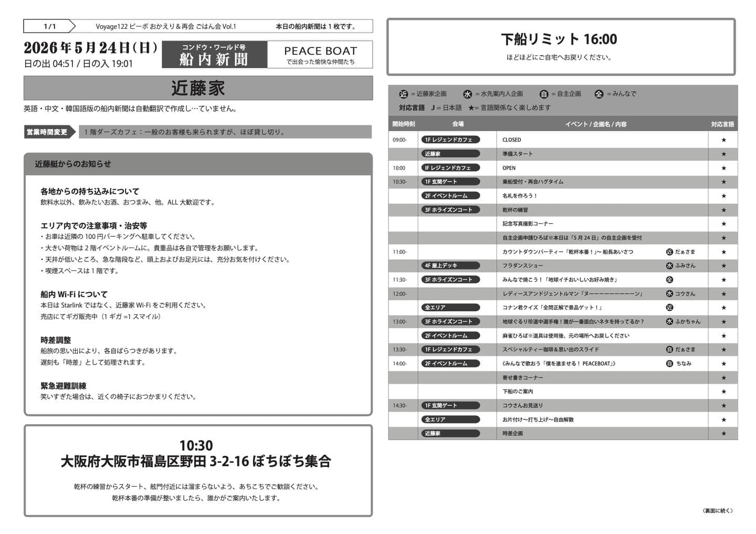Screen dimensions: 756x534
Task: Click the 近 circle icon in the legend
Action: pos(403,94)
